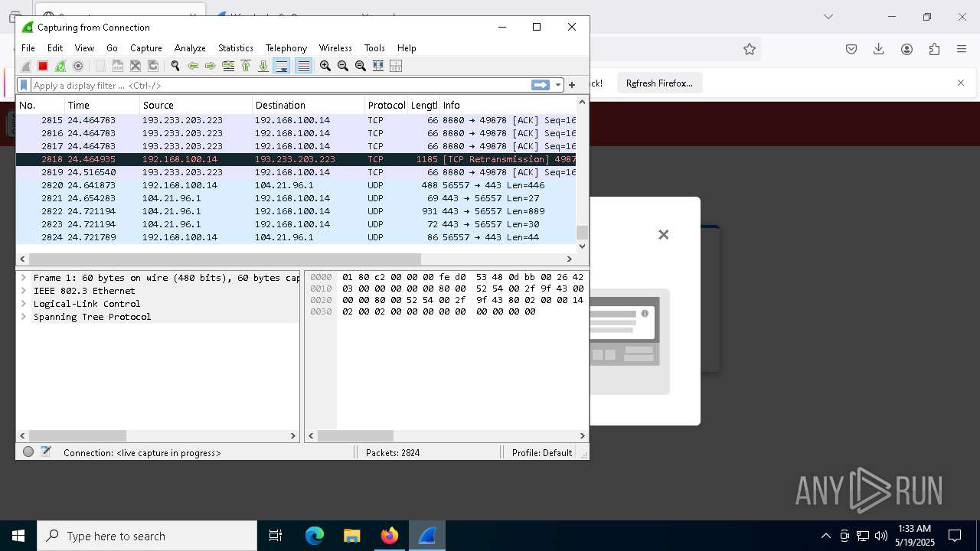Open the Capture menu
This screenshot has height=551, width=980.
coord(146,47)
